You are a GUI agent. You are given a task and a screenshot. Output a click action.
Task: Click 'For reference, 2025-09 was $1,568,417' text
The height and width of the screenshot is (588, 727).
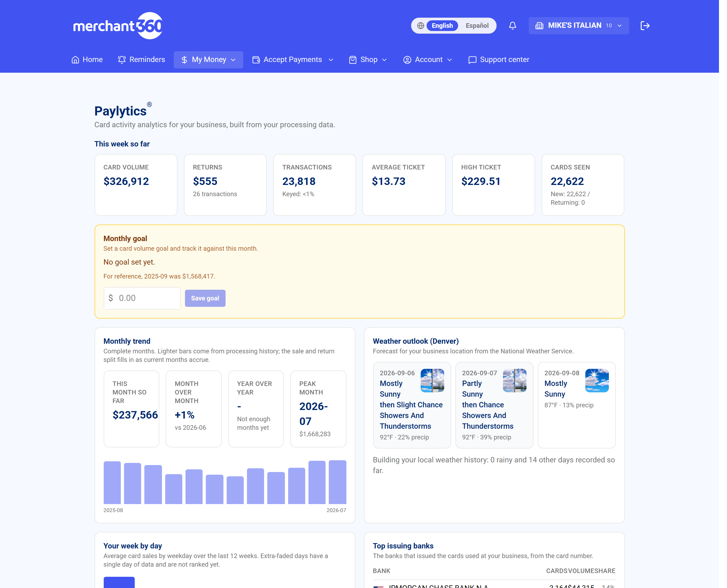click(x=159, y=276)
